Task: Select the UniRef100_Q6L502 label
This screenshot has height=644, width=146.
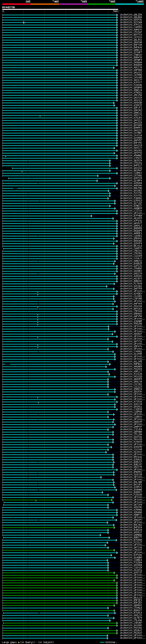Action: [131, 40]
